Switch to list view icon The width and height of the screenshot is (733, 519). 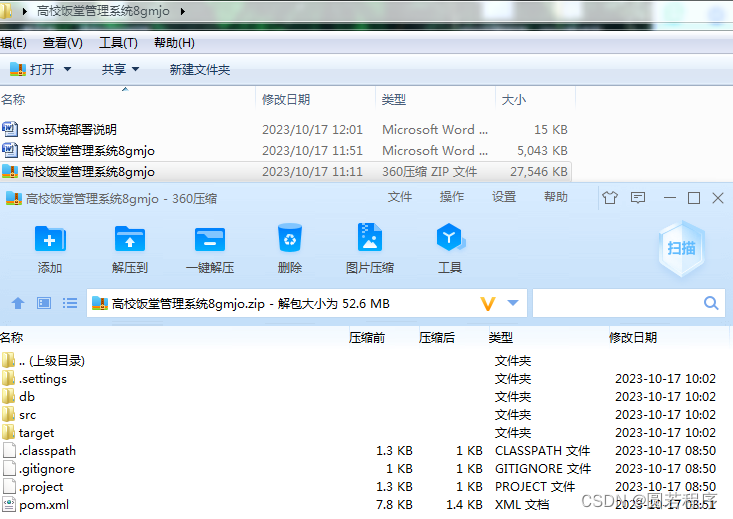pyautogui.click(x=70, y=303)
